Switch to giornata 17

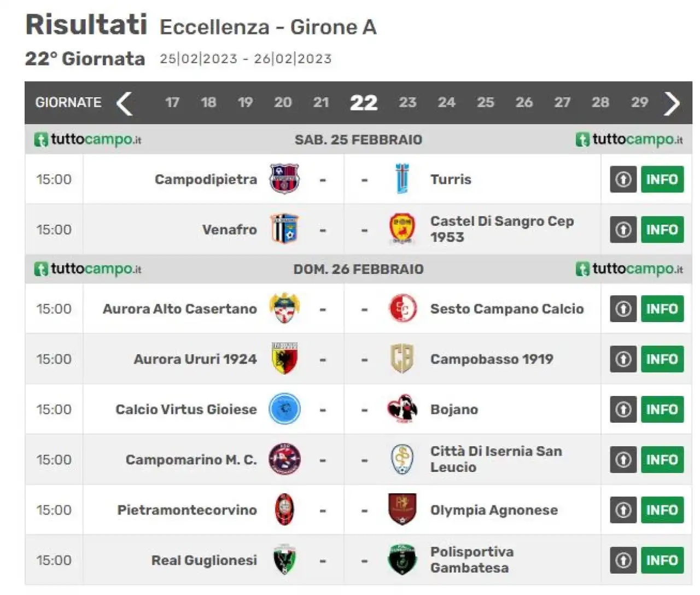click(172, 102)
